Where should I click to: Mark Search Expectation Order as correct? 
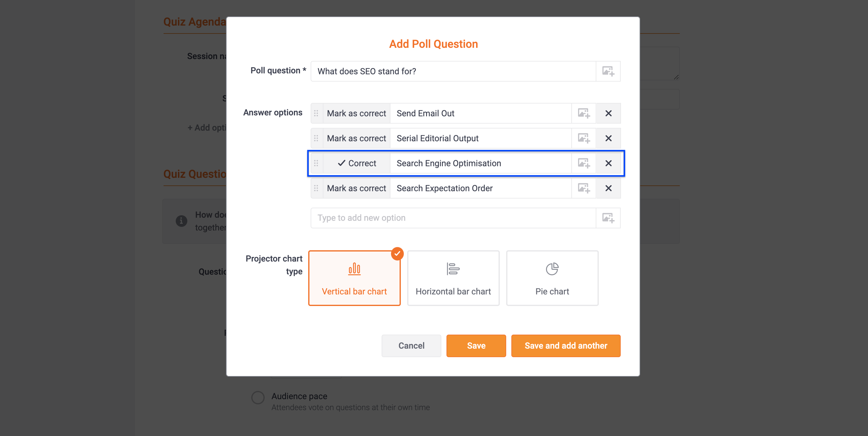[x=356, y=188]
